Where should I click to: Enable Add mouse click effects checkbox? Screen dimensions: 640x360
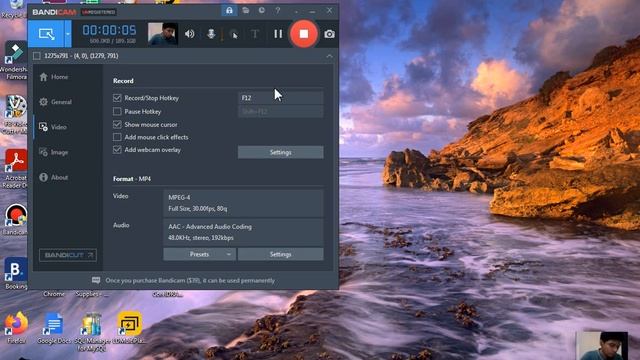tap(117, 137)
